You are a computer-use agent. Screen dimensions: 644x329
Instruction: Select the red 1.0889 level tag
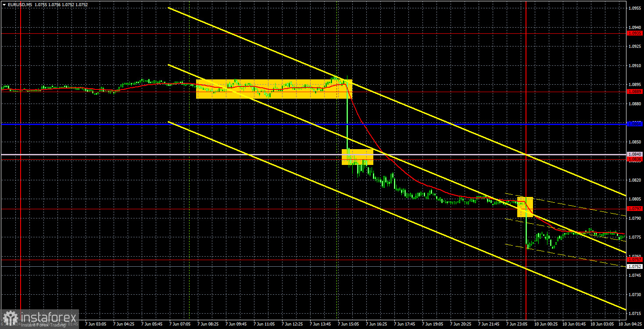635,92
